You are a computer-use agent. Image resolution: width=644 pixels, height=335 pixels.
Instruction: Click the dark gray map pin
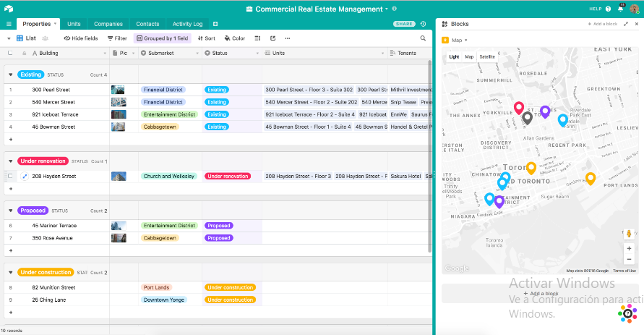[528, 118]
